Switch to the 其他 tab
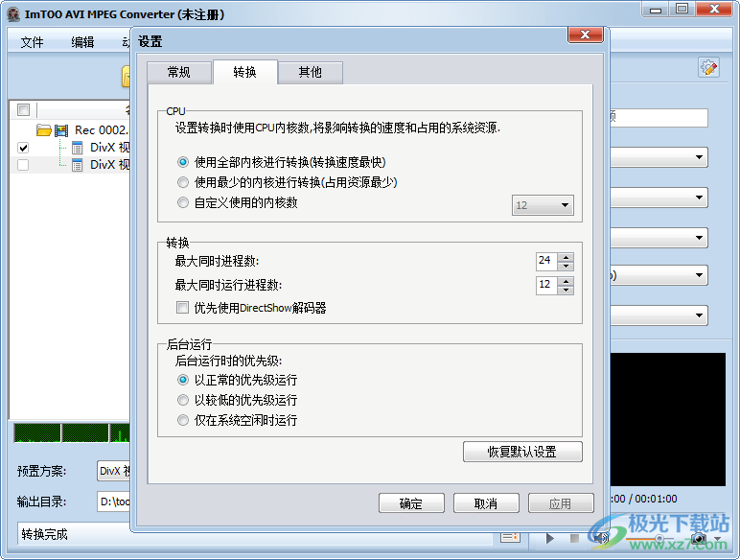Screen dimensions: 740x560 pyautogui.click(x=310, y=72)
